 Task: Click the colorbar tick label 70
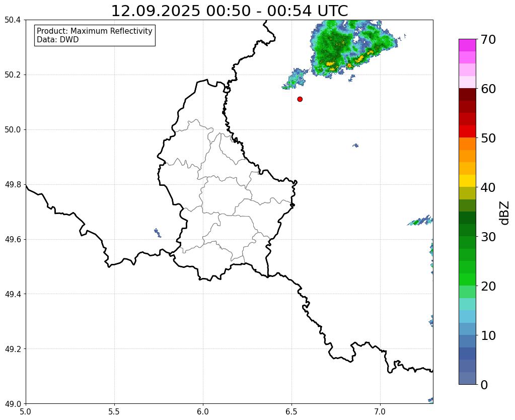point(488,39)
